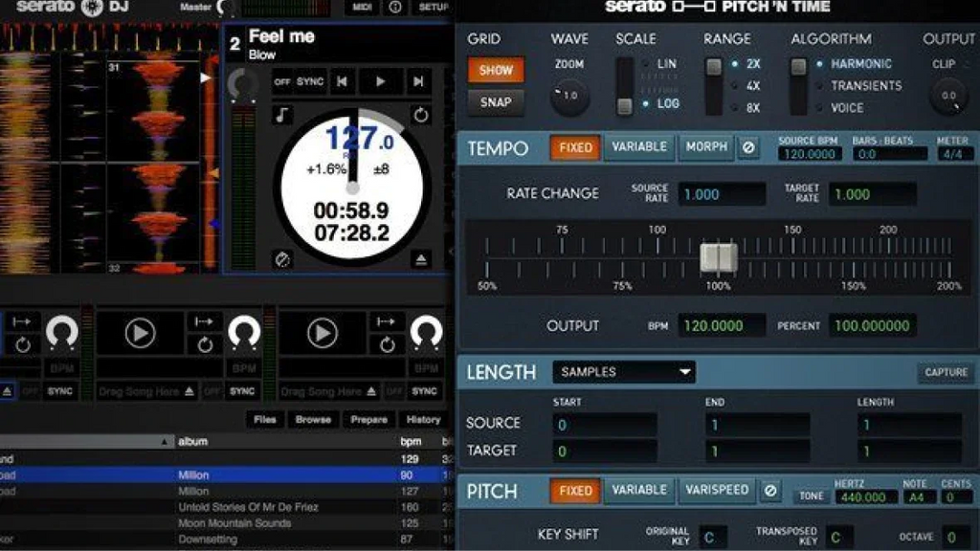Bypass pitch processing with the Pitch null icon
Image resolution: width=980 pixels, height=551 pixels.
click(770, 491)
